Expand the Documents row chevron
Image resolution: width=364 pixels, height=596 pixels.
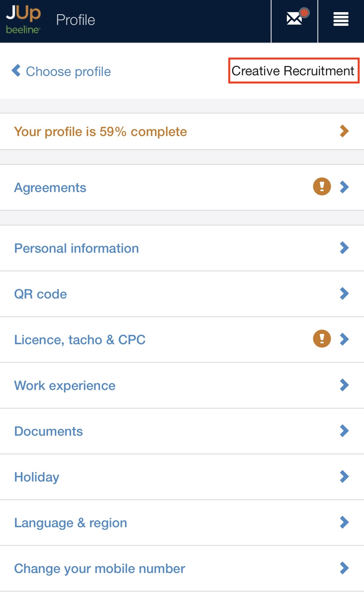point(344,431)
